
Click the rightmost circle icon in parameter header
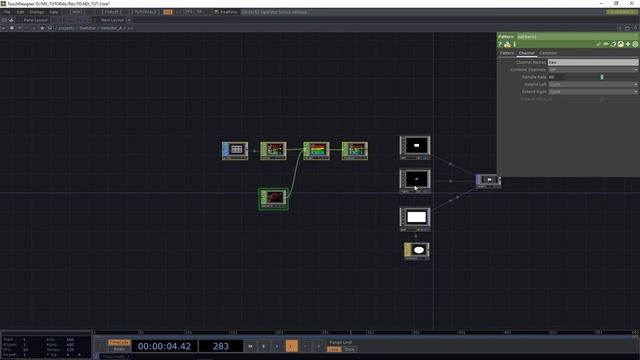point(635,44)
